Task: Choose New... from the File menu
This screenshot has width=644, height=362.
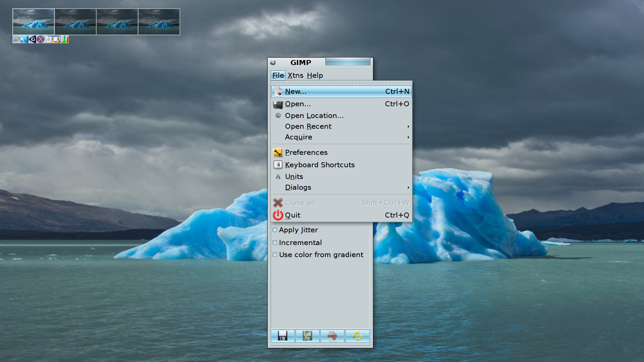Action: (341, 92)
